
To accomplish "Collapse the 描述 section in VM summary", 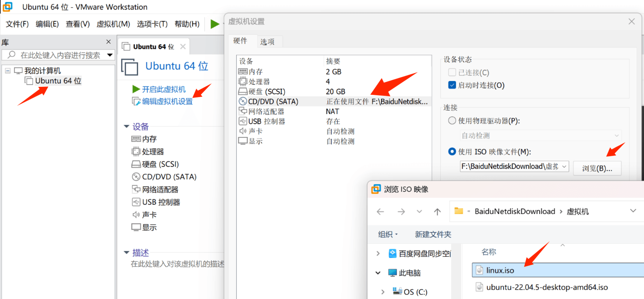I will tap(127, 252).
